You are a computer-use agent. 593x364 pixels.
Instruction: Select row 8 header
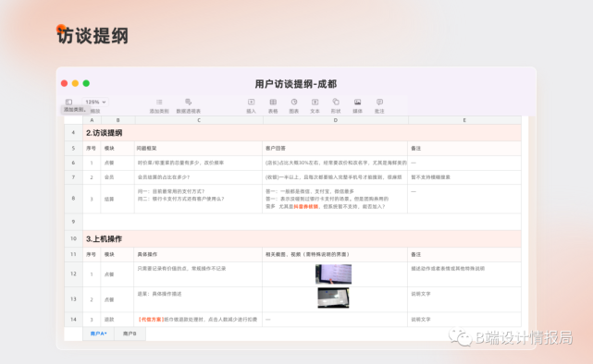[73, 199]
